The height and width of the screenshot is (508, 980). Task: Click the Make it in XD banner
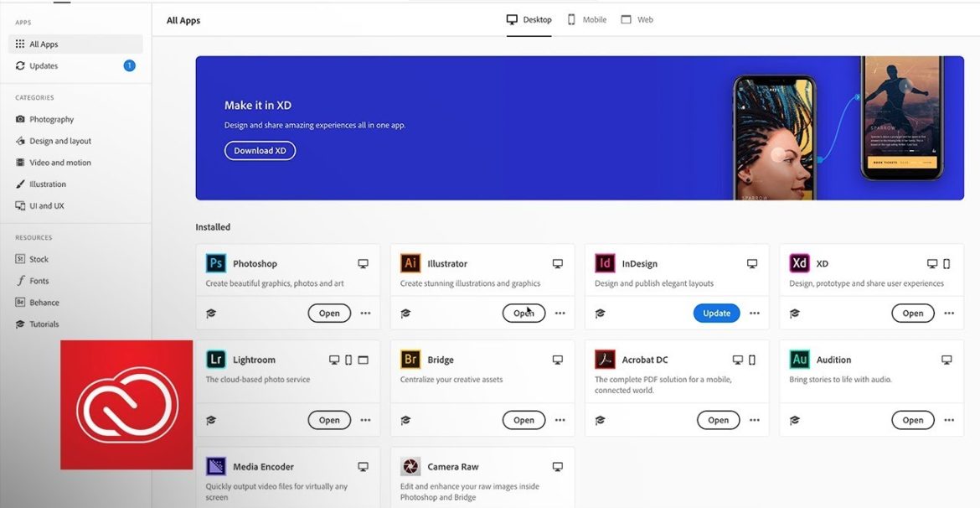[580, 128]
